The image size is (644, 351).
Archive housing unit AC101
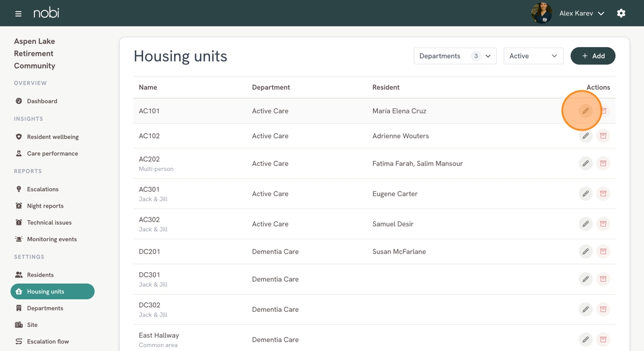[603, 111]
